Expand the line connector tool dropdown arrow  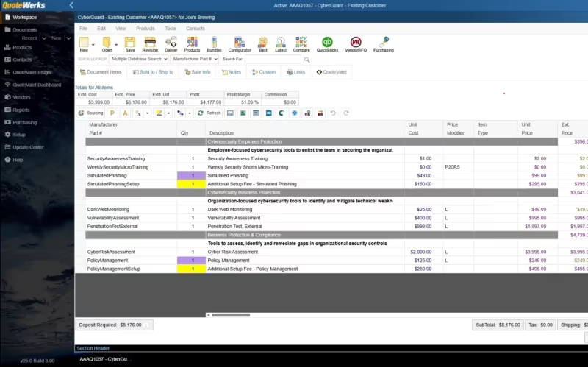(x=190, y=113)
